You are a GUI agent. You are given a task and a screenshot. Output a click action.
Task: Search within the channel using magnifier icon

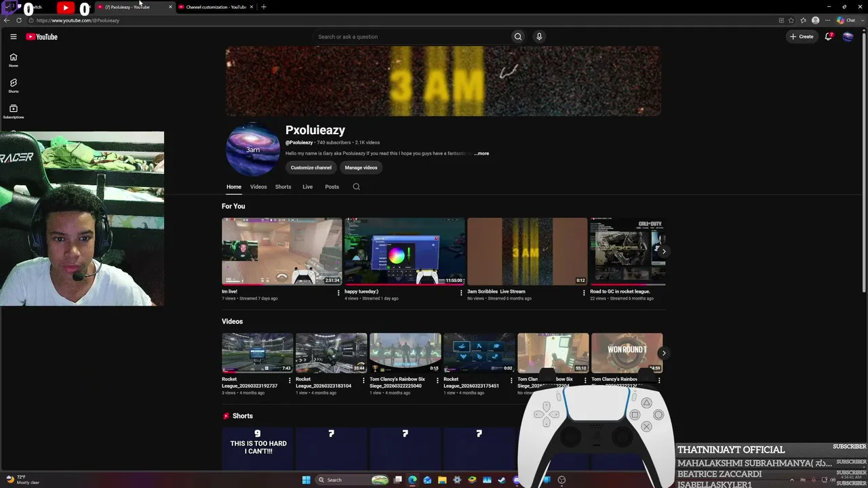click(x=356, y=187)
